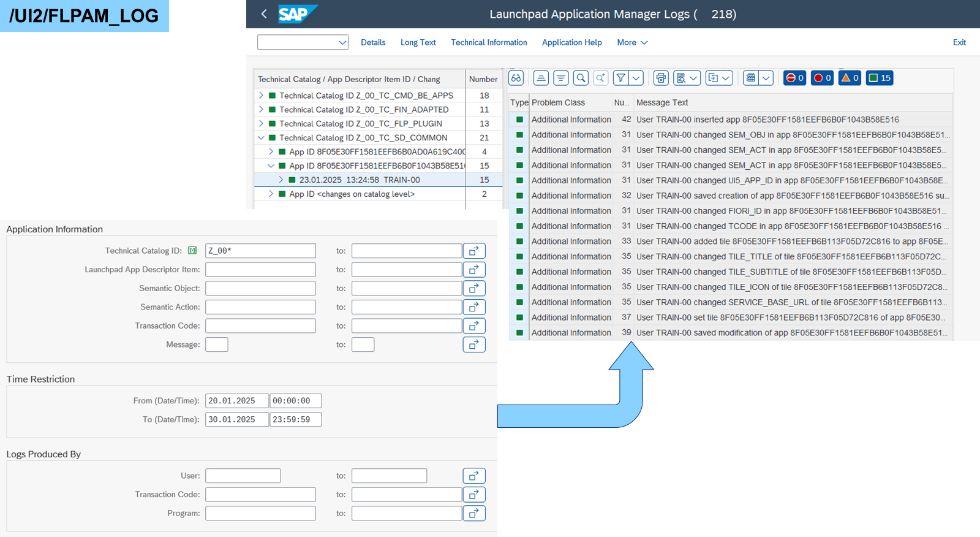Expand App ID changes on catalog level

coord(271,194)
